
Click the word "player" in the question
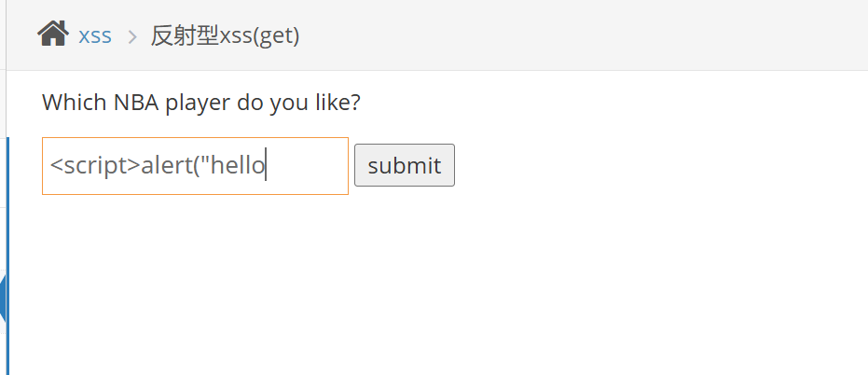[x=198, y=102]
